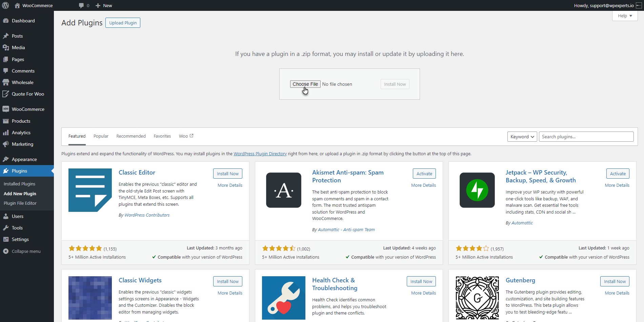Screen dimensions: 644x322
Task: View More Details for Jetpack
Action: (x=617, y=185)
